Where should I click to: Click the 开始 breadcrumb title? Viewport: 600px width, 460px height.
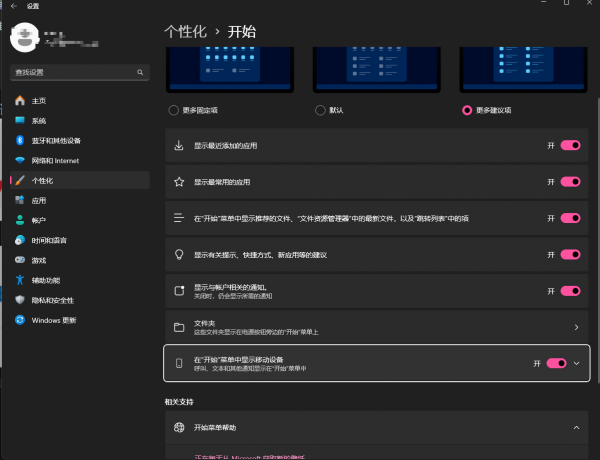[x=242, y=32]
